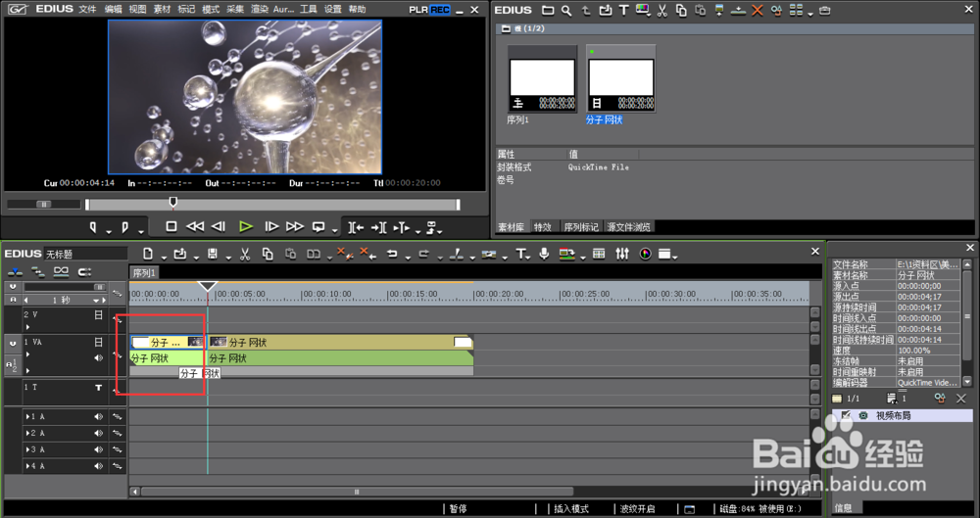Toggle the video layout checkbox in the info panel
980x518 pixels.
[x=847, y=415]
